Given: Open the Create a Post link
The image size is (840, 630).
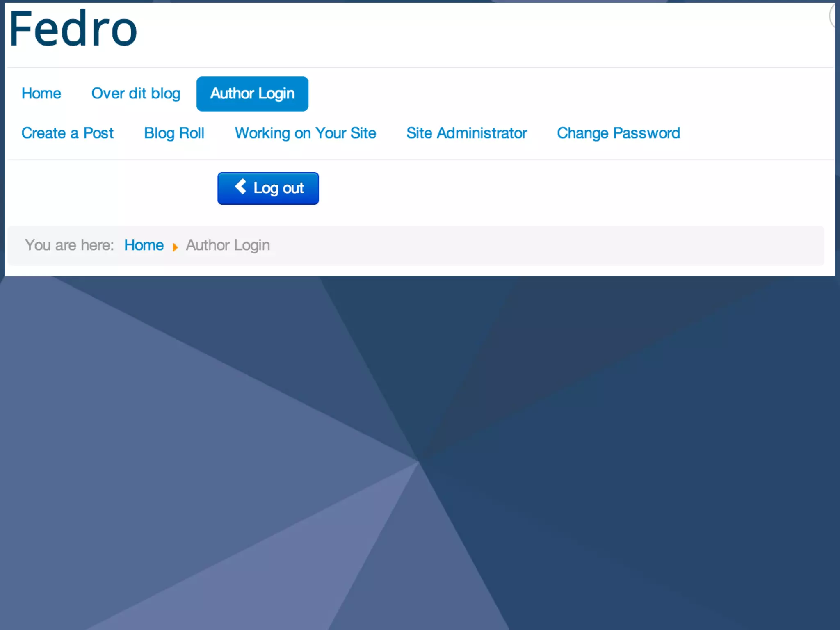Looking at the screenshot, I should coord(67,133).
